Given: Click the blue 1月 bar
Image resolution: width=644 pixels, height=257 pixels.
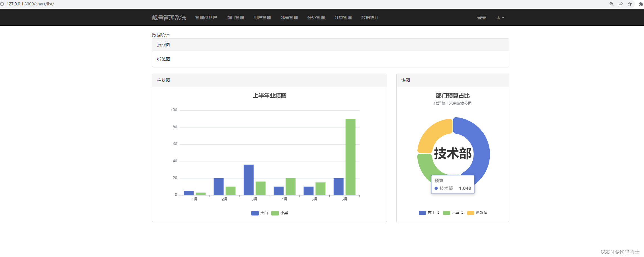Looking at the screenshot, I should pyautogui.click(x=188, y=193).
